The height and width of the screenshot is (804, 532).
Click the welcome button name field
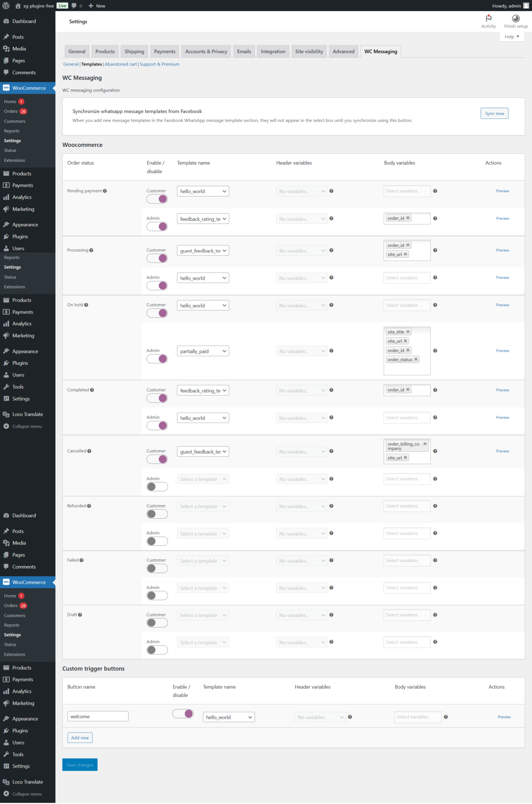[x=98, y=716]
